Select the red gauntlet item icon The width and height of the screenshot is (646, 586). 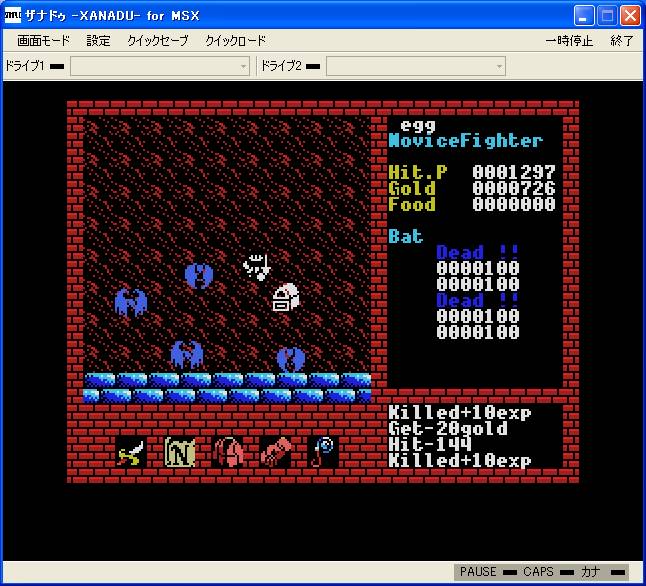pyautogui.click(x=276, y=452)
